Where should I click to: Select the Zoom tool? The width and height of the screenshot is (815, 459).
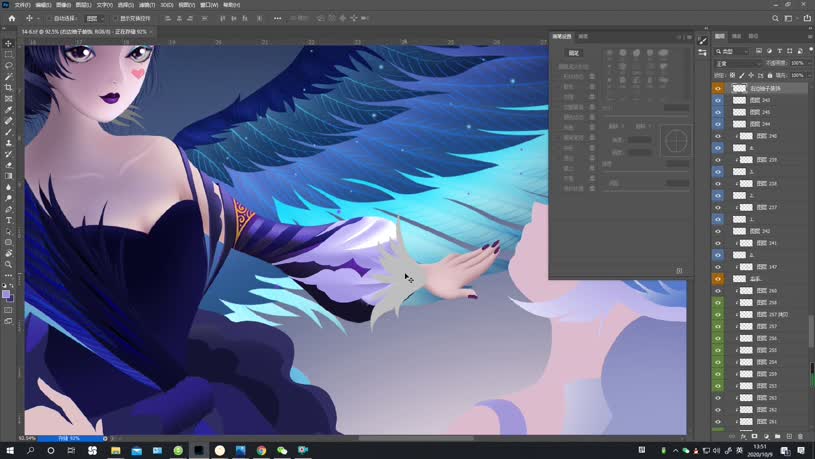(8, 264)
